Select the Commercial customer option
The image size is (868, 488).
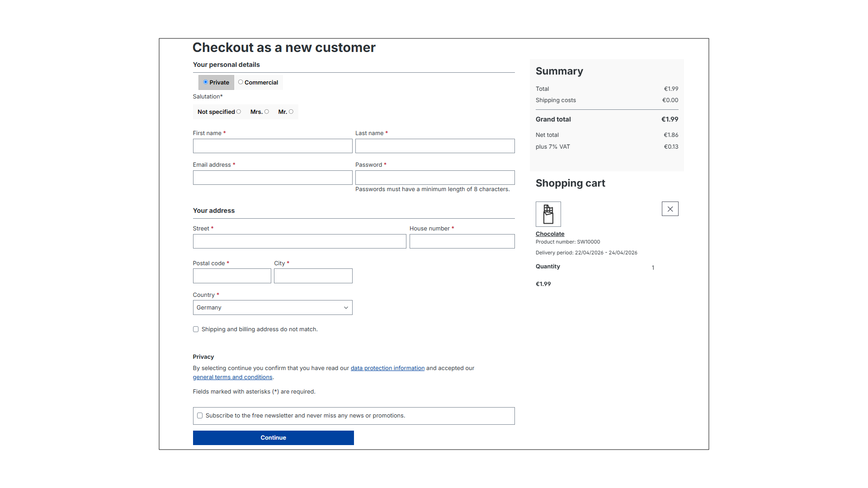(x=241, y=82)
